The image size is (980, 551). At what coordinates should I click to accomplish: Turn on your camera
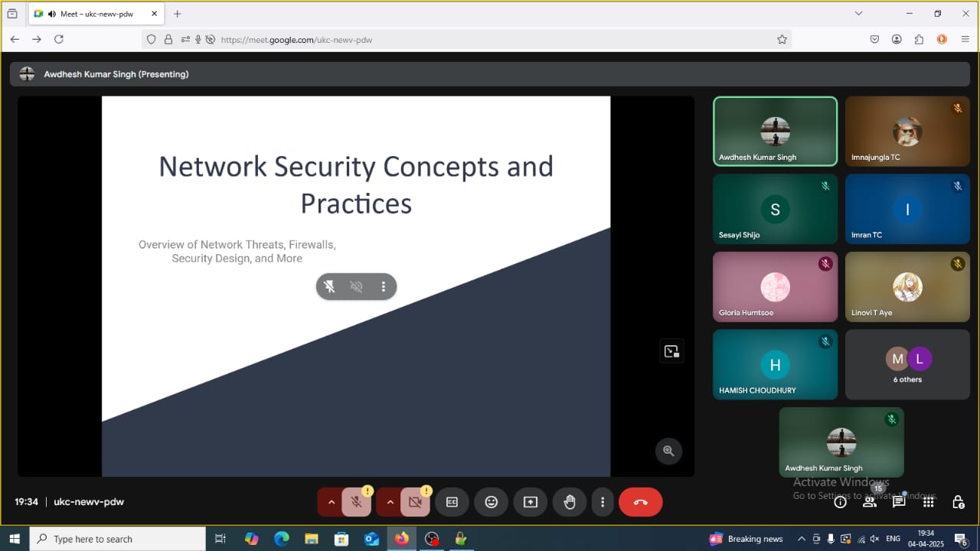click(x=415, y=502)
